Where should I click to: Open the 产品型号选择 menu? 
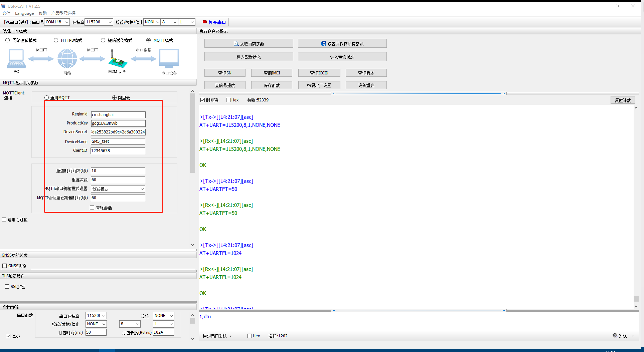point(63,13)
